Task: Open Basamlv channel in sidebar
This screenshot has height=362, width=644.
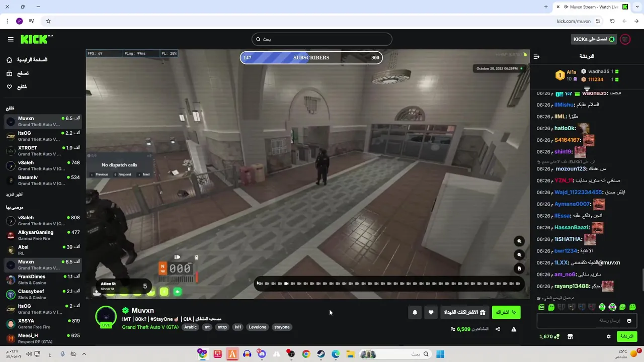Action: (x=42, y=180)
